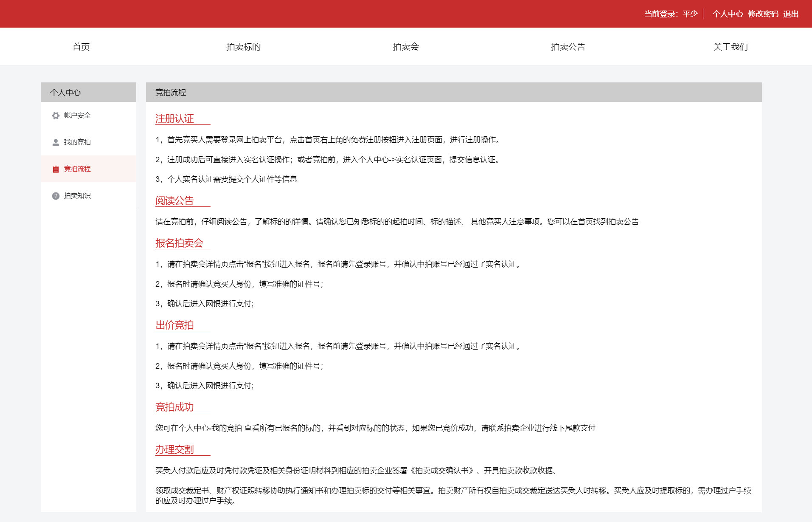The width and height of the screenshot is (812, 522).
Task: Click the 阅读公告 section heading
Action: pyautogui.click(x=174, y=200)
